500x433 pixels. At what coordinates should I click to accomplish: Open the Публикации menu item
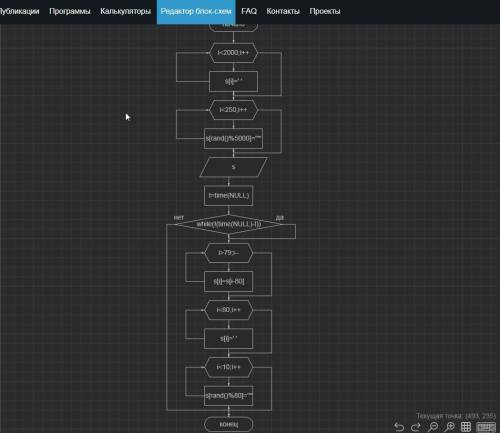[19, 11]
